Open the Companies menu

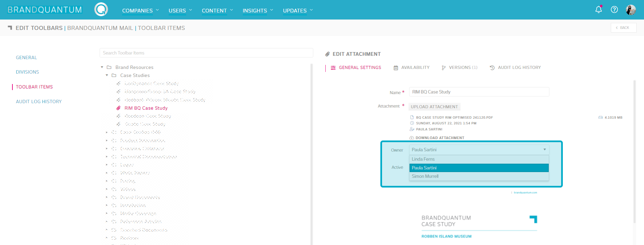[x=141, y=11]
